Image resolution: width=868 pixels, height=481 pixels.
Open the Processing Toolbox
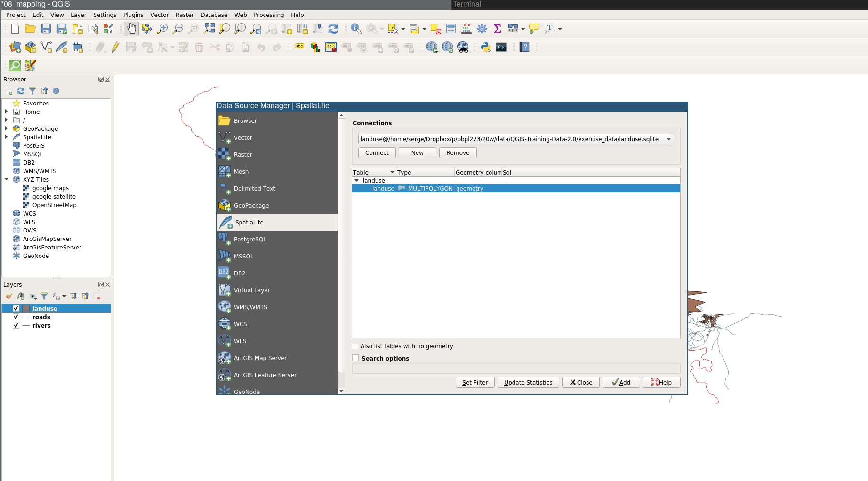(482, 29)
